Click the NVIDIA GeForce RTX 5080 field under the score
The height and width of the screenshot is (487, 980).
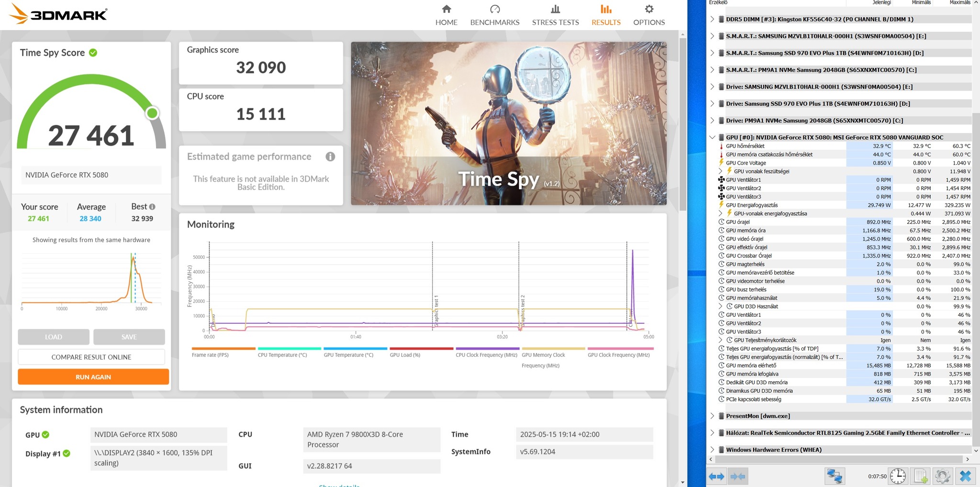click(91, 175)
